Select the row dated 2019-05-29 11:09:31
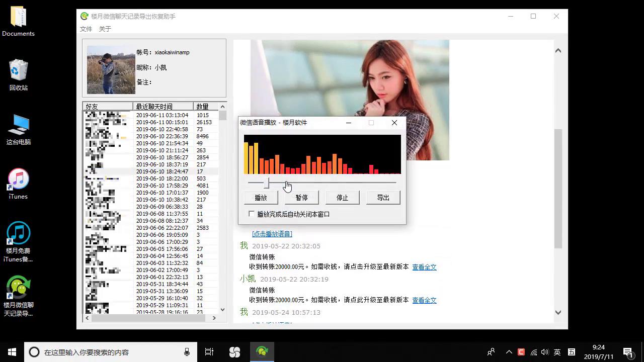This screenshot has width=644, height=362. (x=151, y=305)
